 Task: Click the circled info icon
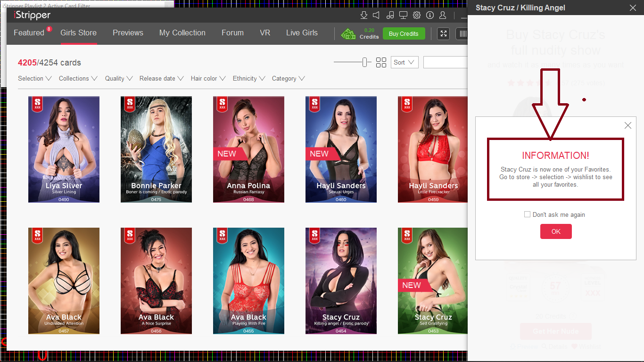[x=429, y=15]
